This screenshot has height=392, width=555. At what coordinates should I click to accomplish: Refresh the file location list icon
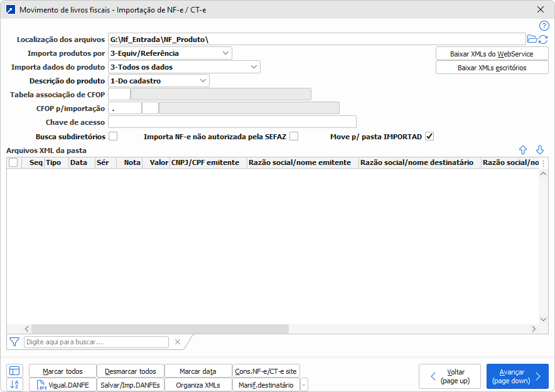click(x=543, y=40)
